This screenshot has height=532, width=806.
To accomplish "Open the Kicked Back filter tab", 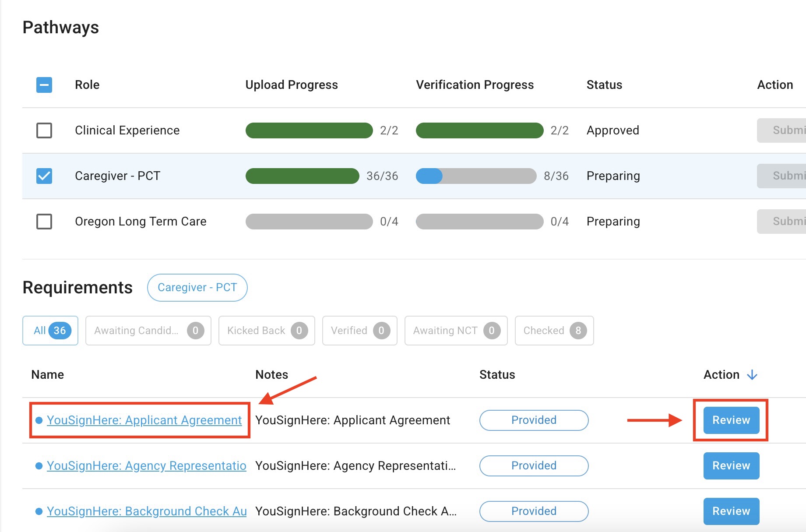I will pos(267,331).
